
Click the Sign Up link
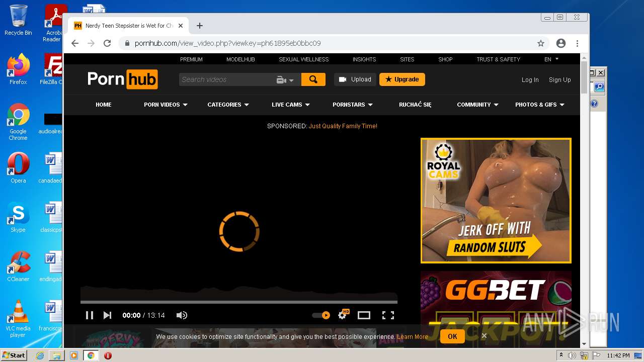point(559,80)
